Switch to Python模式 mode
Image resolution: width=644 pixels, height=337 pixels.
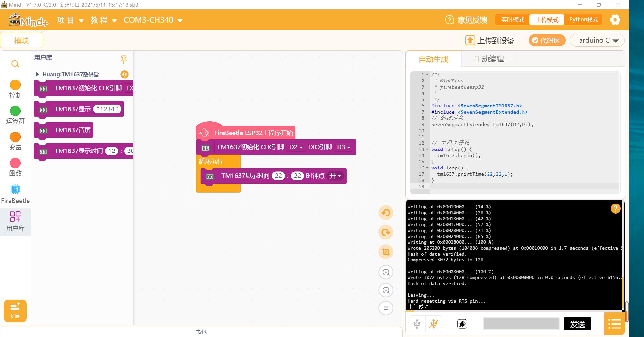(x=583, y=20)
